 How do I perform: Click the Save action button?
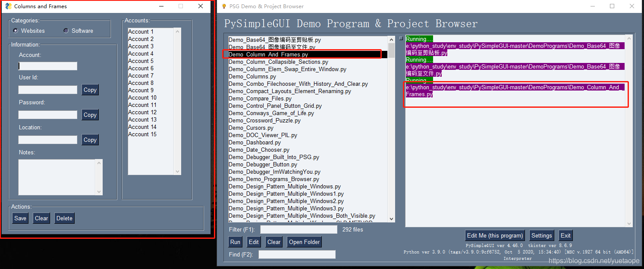(x=20, y=218)
